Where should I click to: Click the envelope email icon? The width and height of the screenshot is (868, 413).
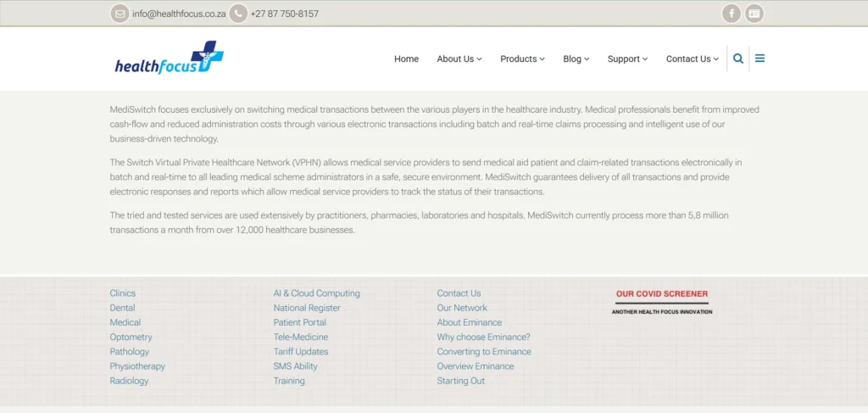click(x=120, y=14)
